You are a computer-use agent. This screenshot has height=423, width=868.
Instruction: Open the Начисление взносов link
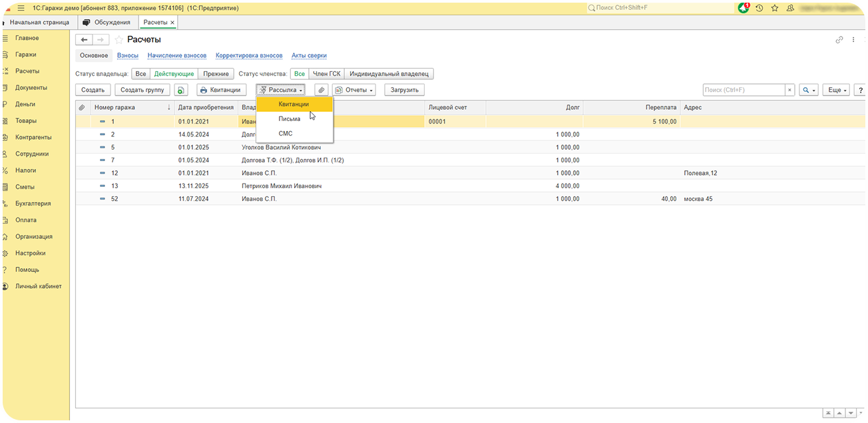(177, 55)
